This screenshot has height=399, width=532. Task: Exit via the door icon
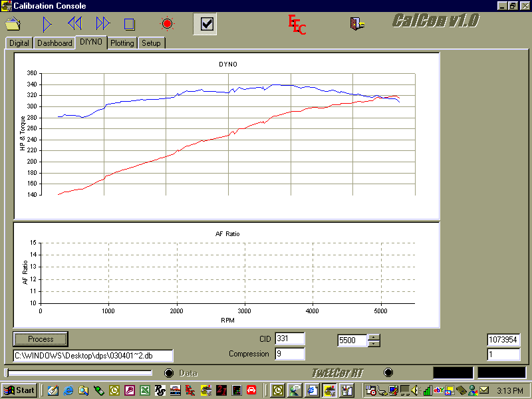pos(357,24)
